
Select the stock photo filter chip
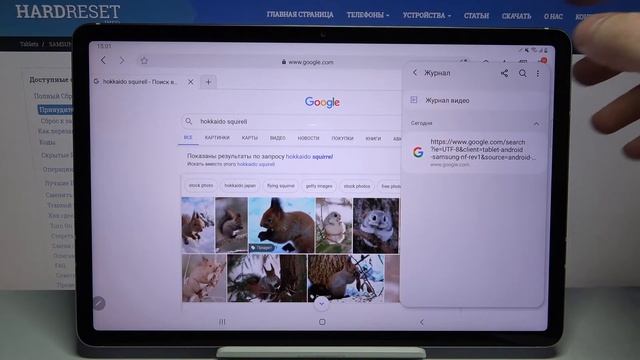coord(201,185)
